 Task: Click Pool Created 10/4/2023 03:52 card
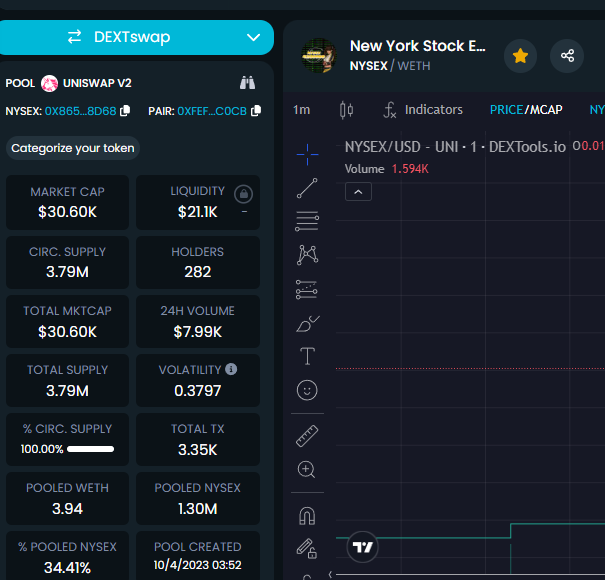198,556
